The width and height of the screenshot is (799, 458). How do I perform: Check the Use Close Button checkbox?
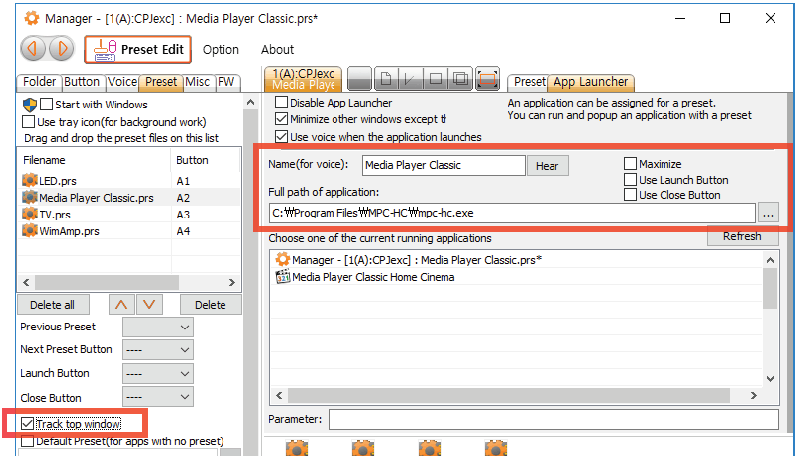630,195
